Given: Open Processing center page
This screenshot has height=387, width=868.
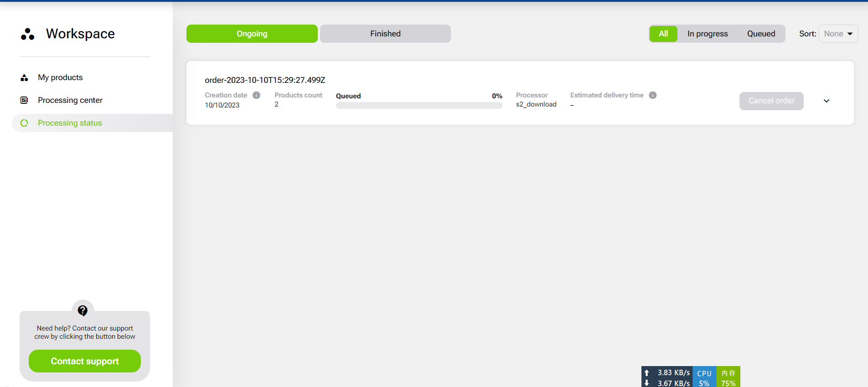Looking at the screenshot, I should (70, 100).
